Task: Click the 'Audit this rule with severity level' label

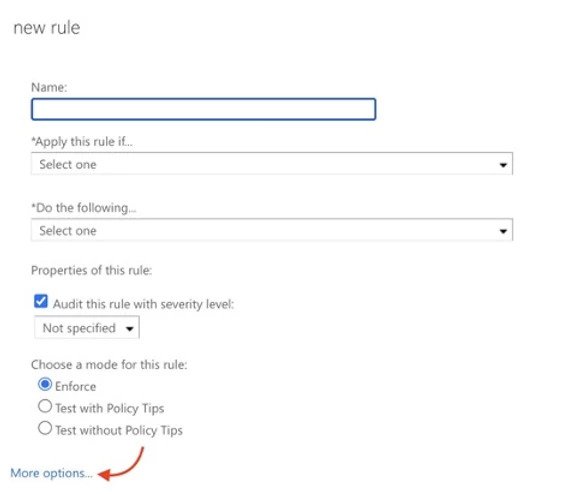Action: click(143, 304)
